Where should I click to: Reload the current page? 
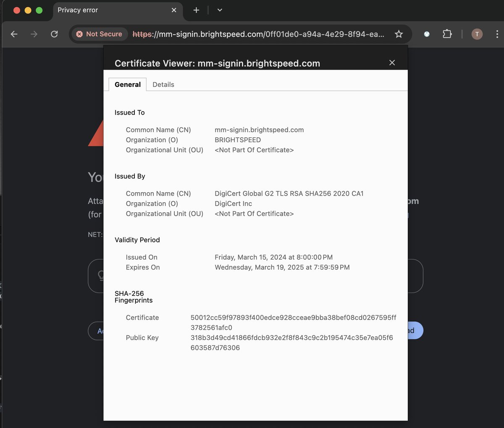tap(54, 34)
